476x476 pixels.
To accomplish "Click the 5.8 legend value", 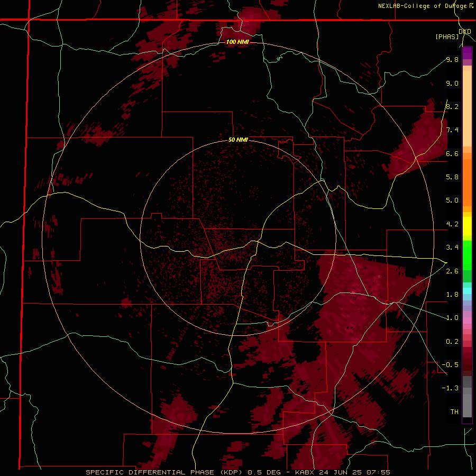I will 452,177.
